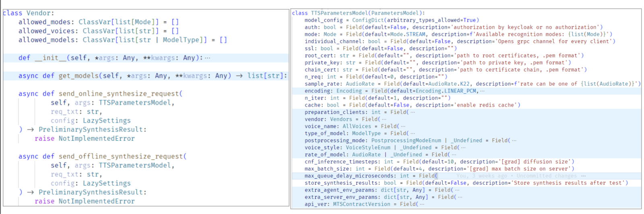644x214 pixels.
Task: Expand folded encoding Field ellipsis
Action: pyautogui.click(x=482, y=91)
